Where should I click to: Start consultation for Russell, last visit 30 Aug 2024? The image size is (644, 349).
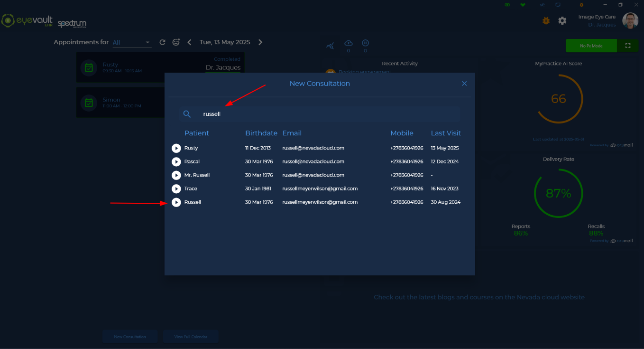tap(176, 202)
